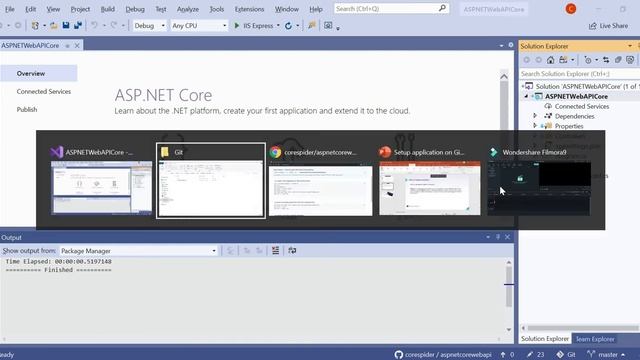Click the Git repository icon in the status bar
Screen dimensions: 640x360
560,355
